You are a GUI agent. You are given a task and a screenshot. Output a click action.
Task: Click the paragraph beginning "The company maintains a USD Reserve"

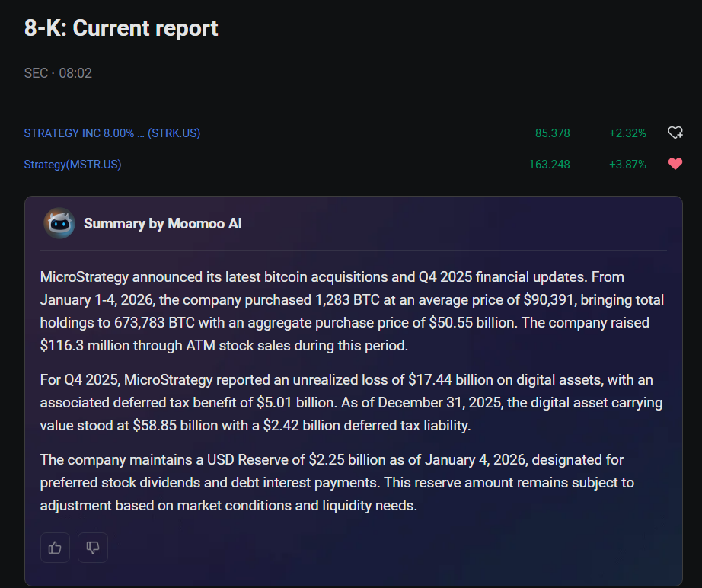click(337, 482)
